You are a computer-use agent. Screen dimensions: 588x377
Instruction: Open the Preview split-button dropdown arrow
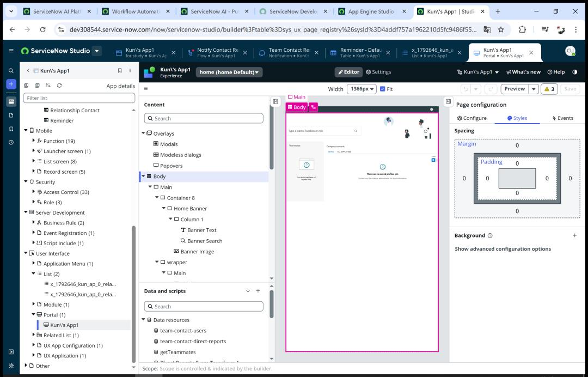coord(534,89)
